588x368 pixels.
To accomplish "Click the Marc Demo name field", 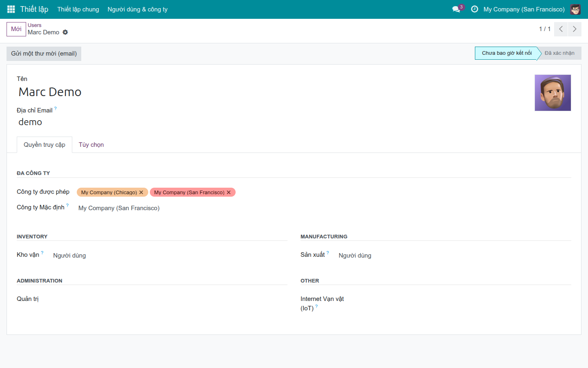I will (x=273, y=92).
